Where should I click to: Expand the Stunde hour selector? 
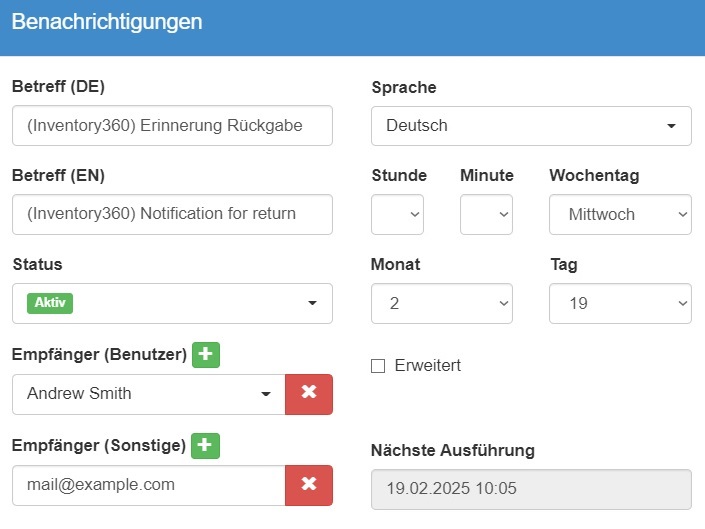point(397,215)
